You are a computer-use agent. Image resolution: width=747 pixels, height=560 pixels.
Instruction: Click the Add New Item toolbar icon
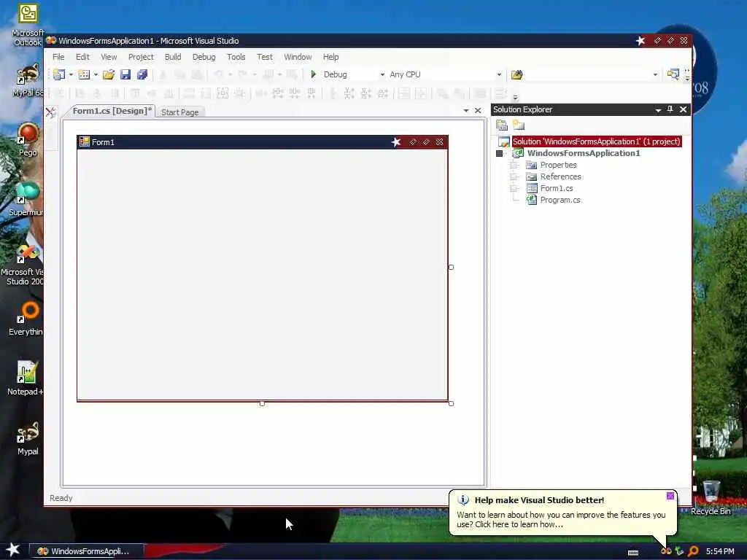84,74
